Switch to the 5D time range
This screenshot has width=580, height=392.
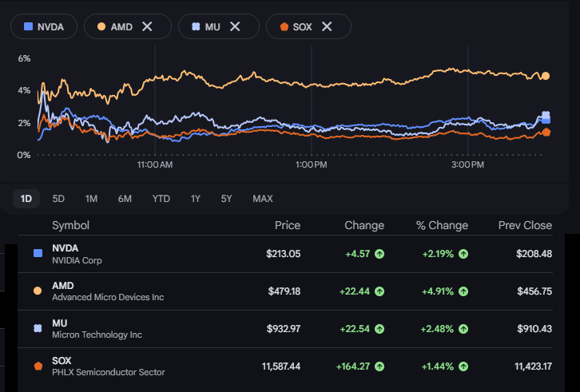point(58,199)
